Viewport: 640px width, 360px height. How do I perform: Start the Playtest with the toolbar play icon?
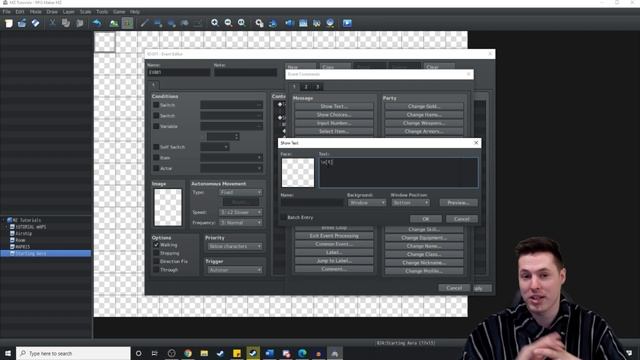pos(347,23)
